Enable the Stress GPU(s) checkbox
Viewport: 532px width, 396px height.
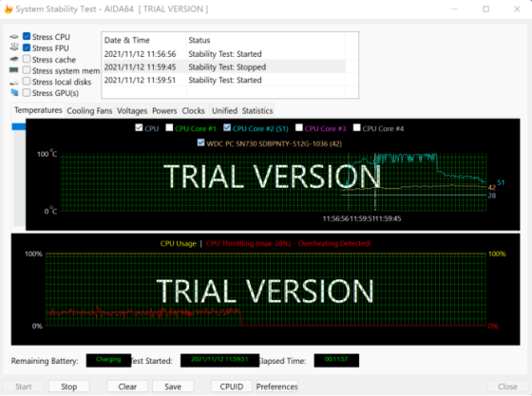click(27, 92)
